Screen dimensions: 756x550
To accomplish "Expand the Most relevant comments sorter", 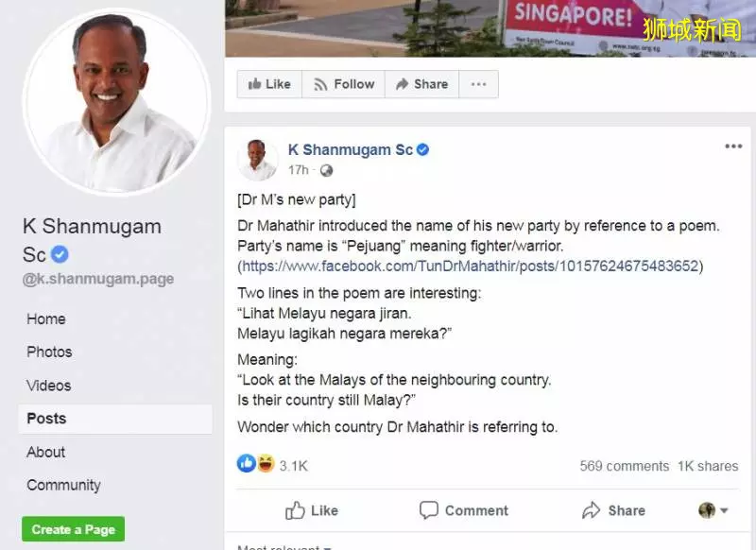I will pyautogui.click(x=284, y=547).
